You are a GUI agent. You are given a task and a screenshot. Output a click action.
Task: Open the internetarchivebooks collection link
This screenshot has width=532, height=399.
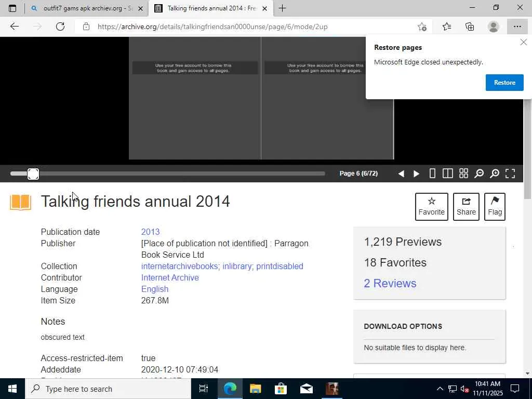tap(180, 266)
